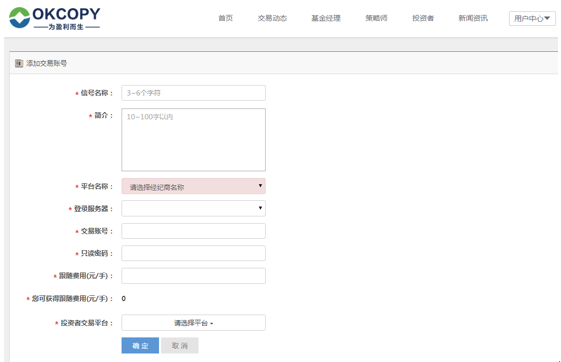Open the 投资者 navigation link
The height and width of the screenshot is (362, 561).
click(423, 18)
